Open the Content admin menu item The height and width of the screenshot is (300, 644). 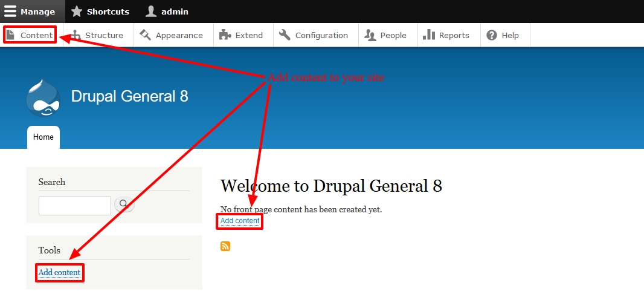(x=30, y=35)
